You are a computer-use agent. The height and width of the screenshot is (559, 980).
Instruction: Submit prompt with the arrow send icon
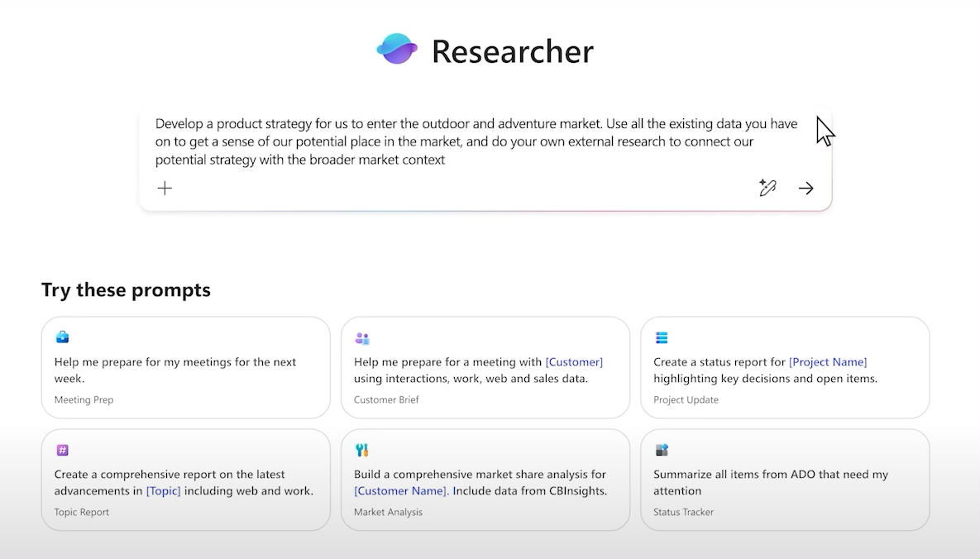point(806,189)
